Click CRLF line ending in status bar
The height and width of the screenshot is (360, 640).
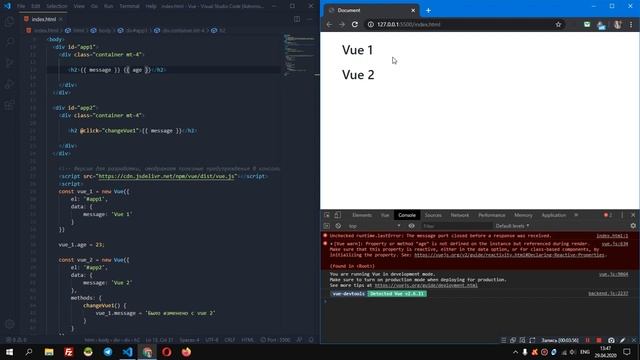[230, 340]
